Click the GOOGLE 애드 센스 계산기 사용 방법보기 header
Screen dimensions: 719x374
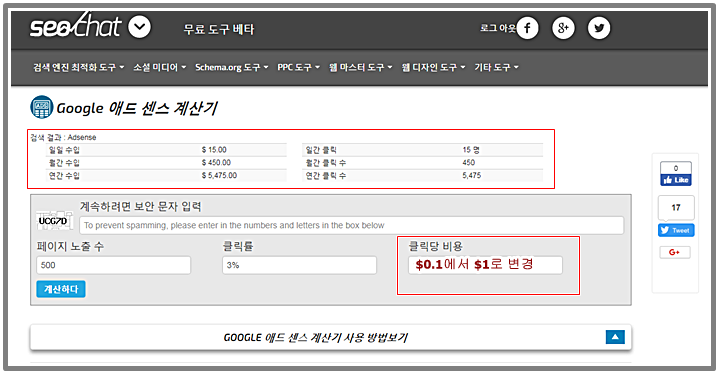[315, 337]
